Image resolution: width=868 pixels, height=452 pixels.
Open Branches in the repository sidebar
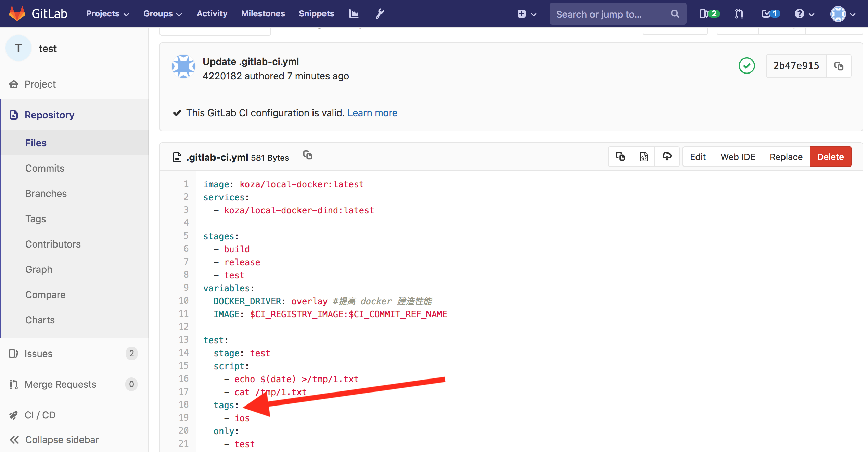pos(46,194)
